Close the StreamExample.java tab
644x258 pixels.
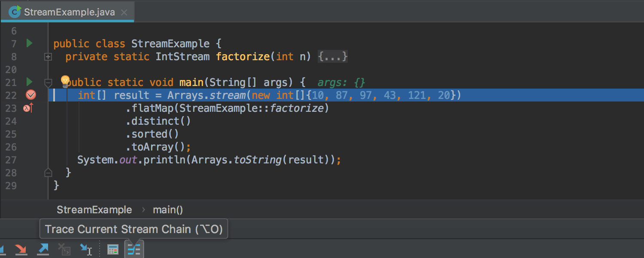click(124, 12)
